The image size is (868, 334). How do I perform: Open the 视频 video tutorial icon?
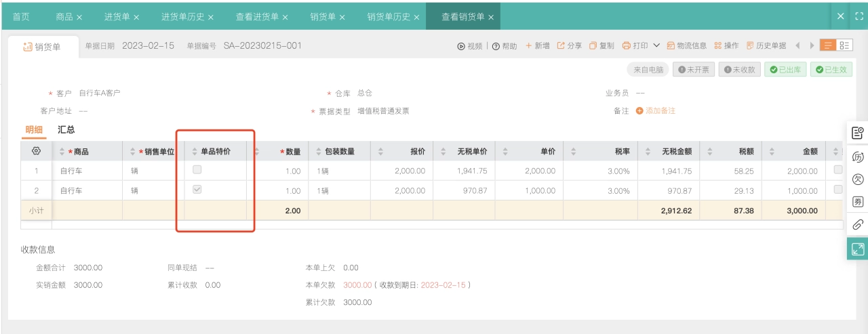[461, 46]
